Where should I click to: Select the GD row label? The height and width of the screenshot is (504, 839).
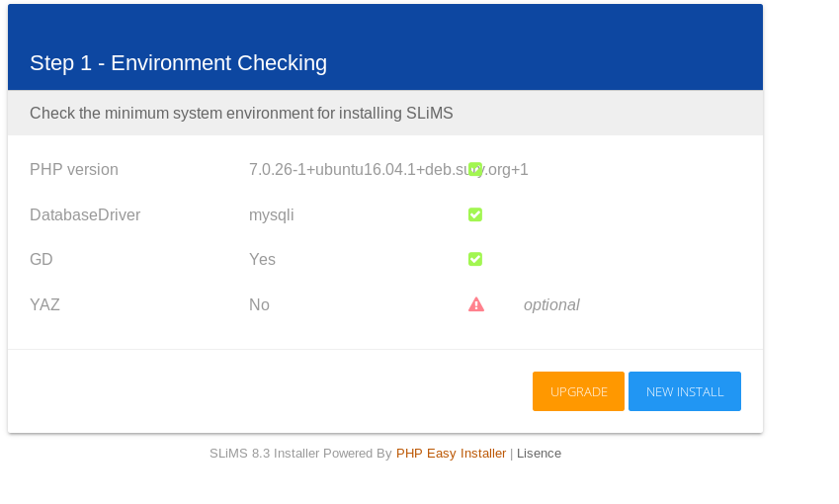(42, 259)
